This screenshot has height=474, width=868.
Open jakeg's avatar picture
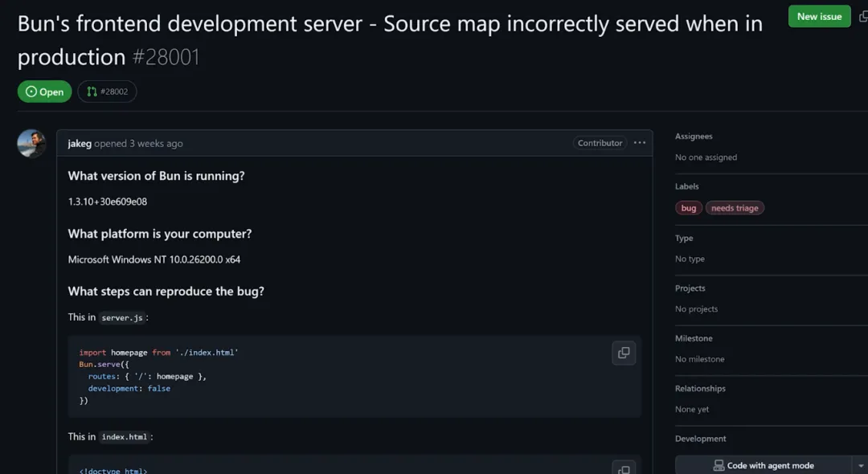click(x=31, y=144)
